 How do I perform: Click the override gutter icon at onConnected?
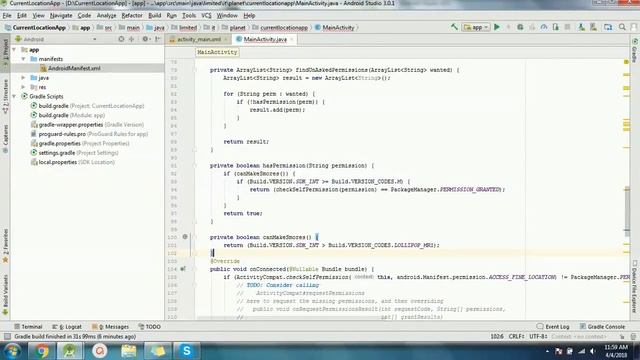coord(183,269)
